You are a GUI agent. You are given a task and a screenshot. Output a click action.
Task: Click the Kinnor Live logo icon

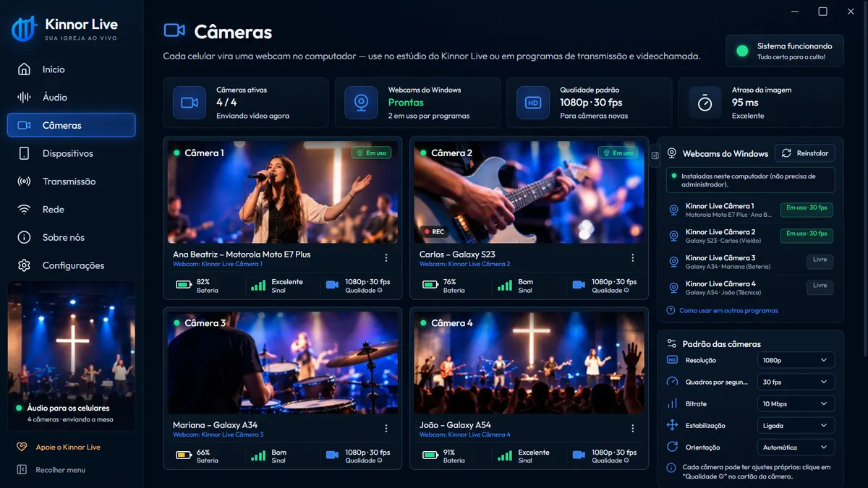tap(24, 29)
